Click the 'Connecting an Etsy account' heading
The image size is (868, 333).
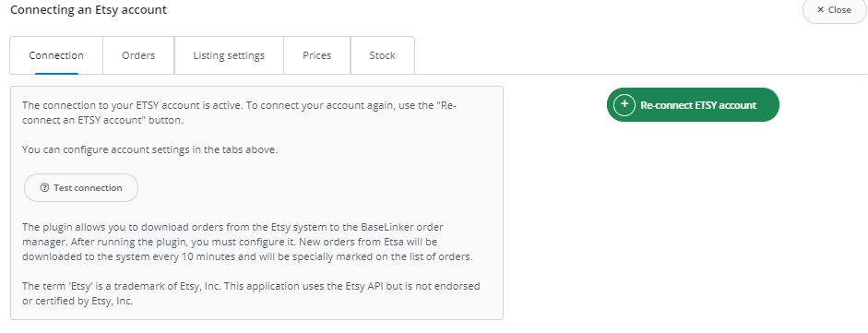click(x=89, y=9)
